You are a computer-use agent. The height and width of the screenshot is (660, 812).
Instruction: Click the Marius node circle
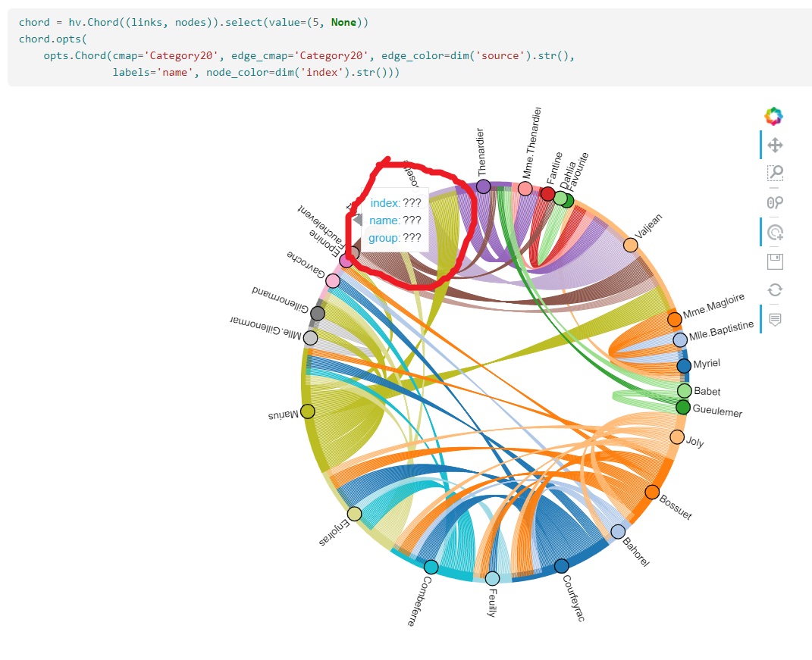click(307, 411)
